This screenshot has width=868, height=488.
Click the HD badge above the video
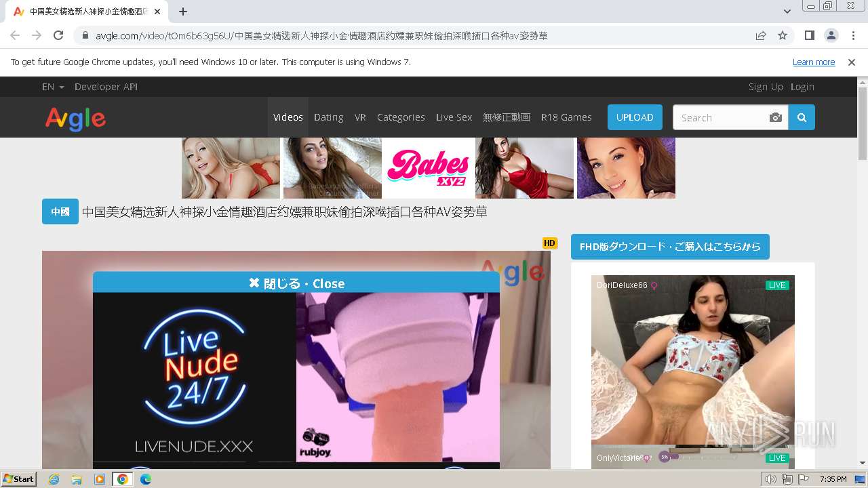click(550, 243)
